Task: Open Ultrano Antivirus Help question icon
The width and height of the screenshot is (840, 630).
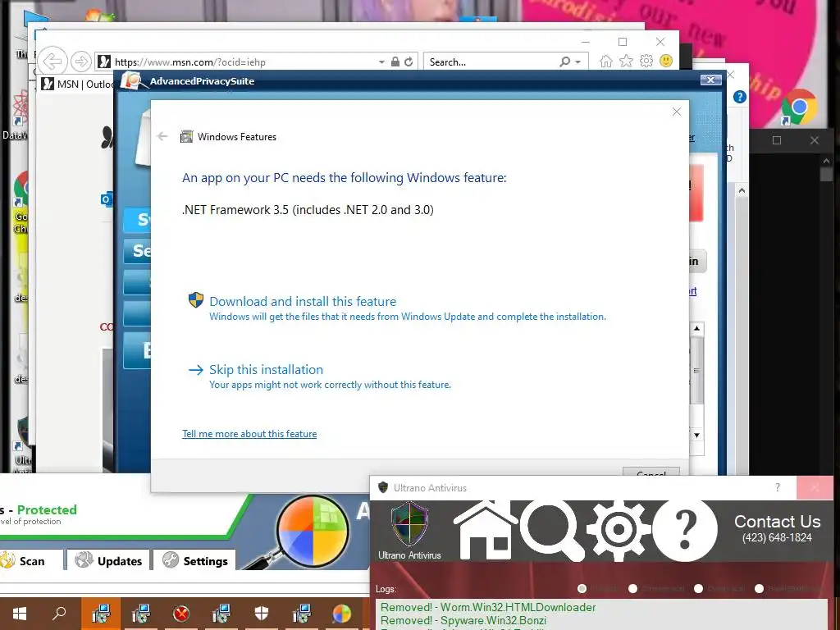Action: point(685,530)
